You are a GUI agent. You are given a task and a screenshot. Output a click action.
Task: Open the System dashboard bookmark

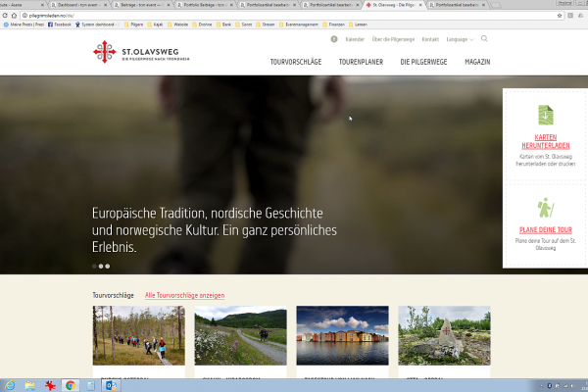pos(95,24)
